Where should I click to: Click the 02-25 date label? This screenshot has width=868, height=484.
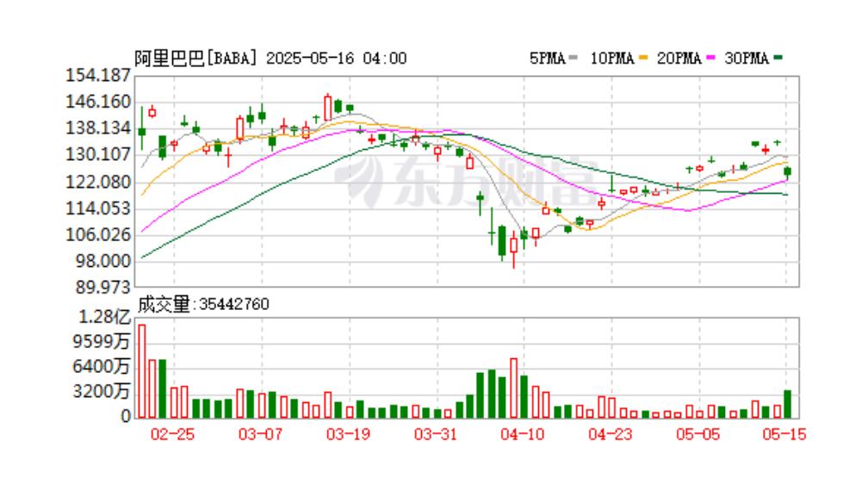point(173,434)
